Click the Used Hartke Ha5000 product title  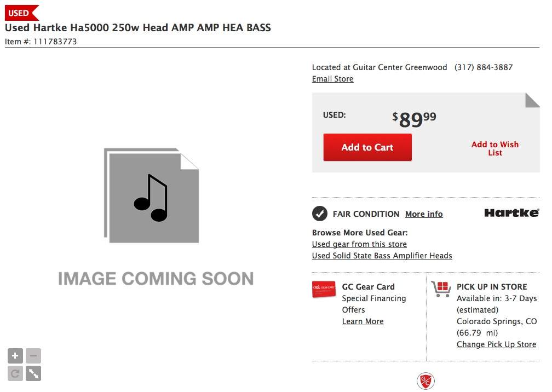pyautogui.click(x=138, y=27)
